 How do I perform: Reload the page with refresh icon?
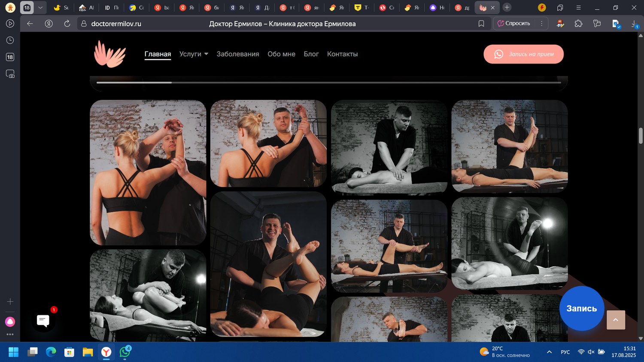pos(67,24)
